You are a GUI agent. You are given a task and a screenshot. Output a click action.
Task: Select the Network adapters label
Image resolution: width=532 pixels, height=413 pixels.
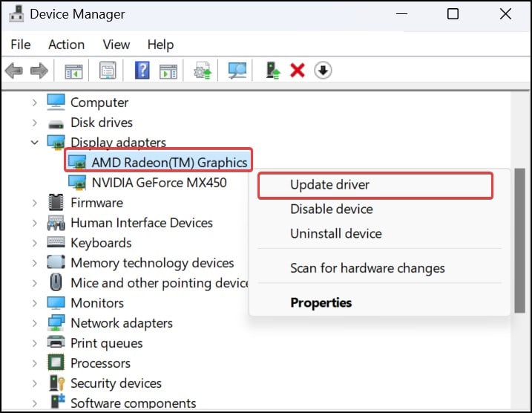point(122,323)
